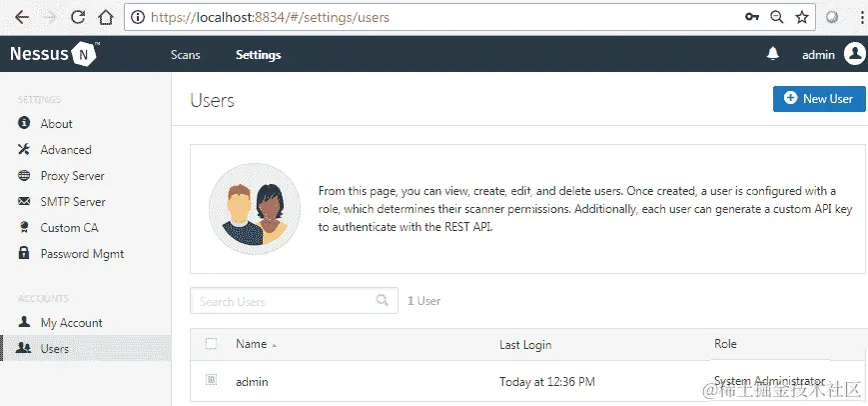Click the admin profile avatar icon

click(x=854, y=54)
